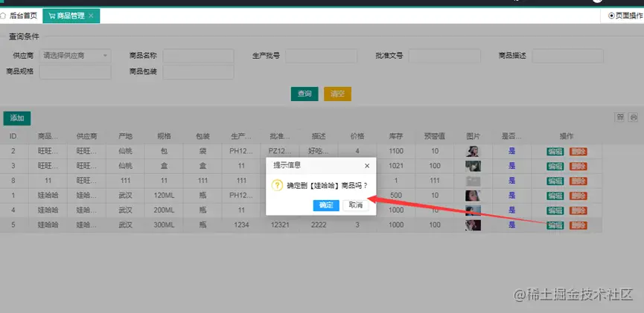Click the 操作 column header

pos(567,136)
